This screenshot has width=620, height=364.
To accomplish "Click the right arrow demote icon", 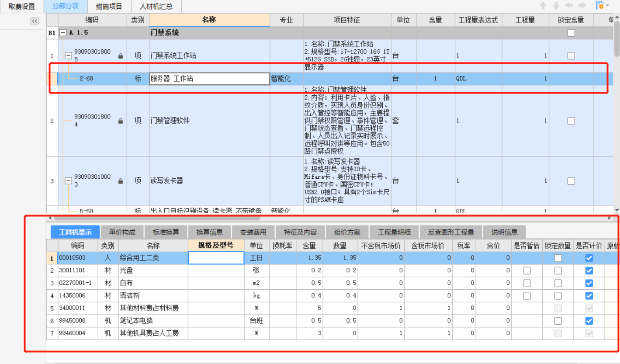I will click(x=582, y=6).
